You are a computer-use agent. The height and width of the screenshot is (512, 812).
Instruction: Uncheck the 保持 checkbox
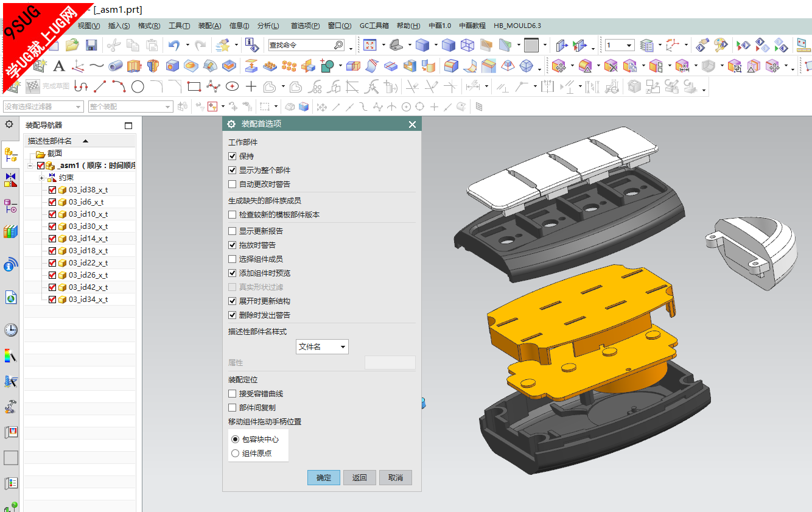coord(232,156)
